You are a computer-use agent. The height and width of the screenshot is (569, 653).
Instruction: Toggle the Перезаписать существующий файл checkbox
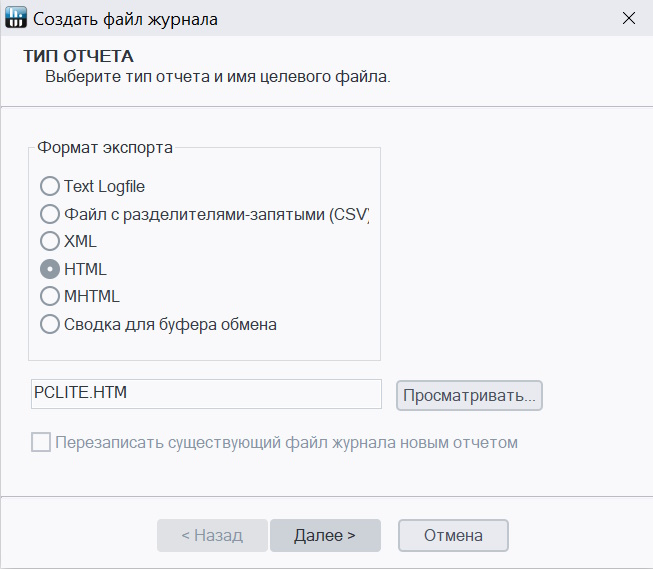[x=41, y=442]
